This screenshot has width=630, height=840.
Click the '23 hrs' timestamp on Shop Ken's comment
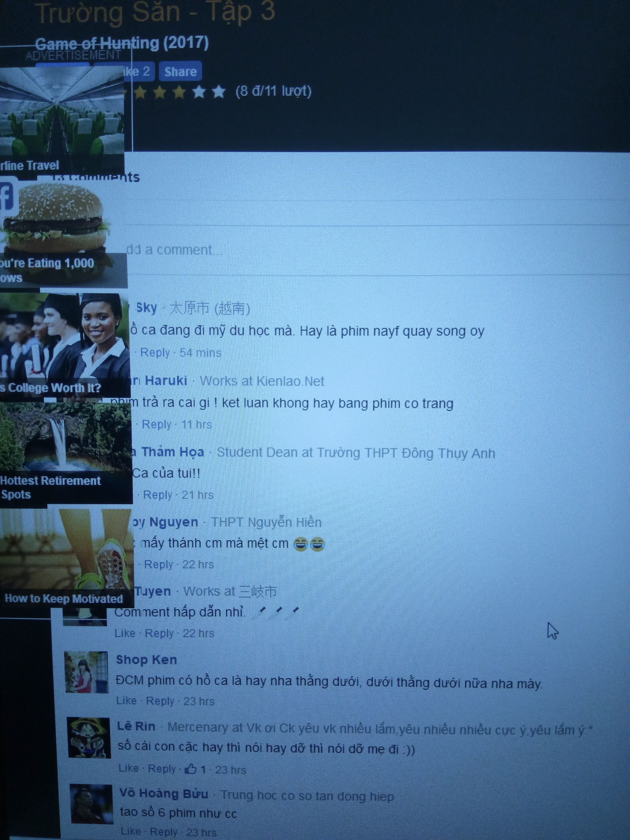click(x=199, y=701)
